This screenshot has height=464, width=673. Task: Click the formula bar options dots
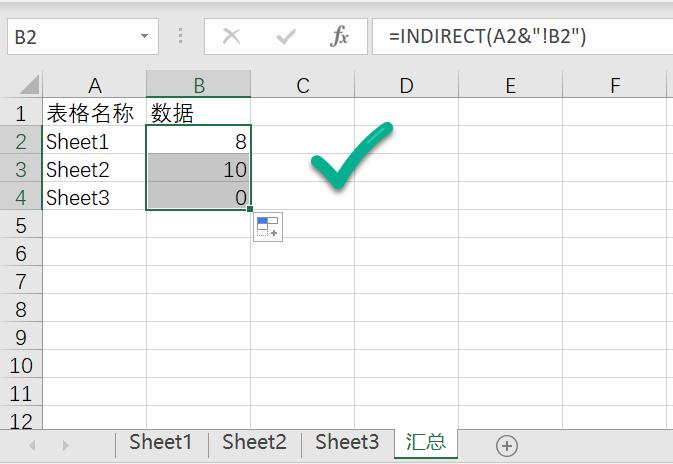[x=181, y=36]
